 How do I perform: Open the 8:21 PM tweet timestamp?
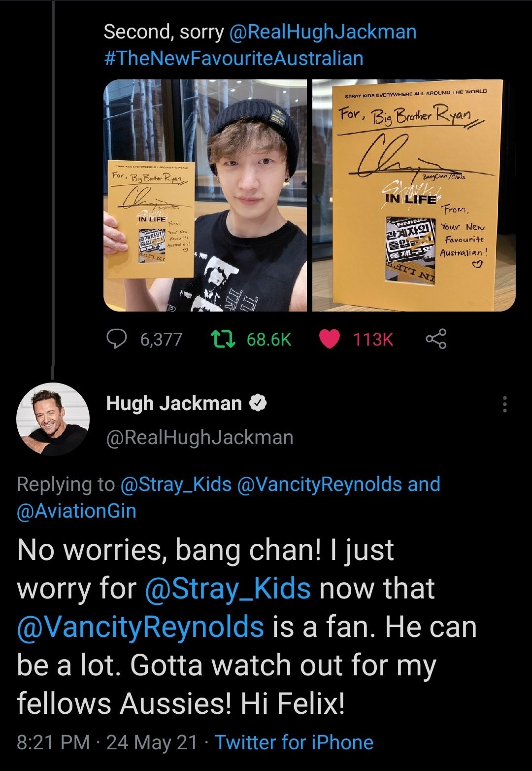coord(54,742)
